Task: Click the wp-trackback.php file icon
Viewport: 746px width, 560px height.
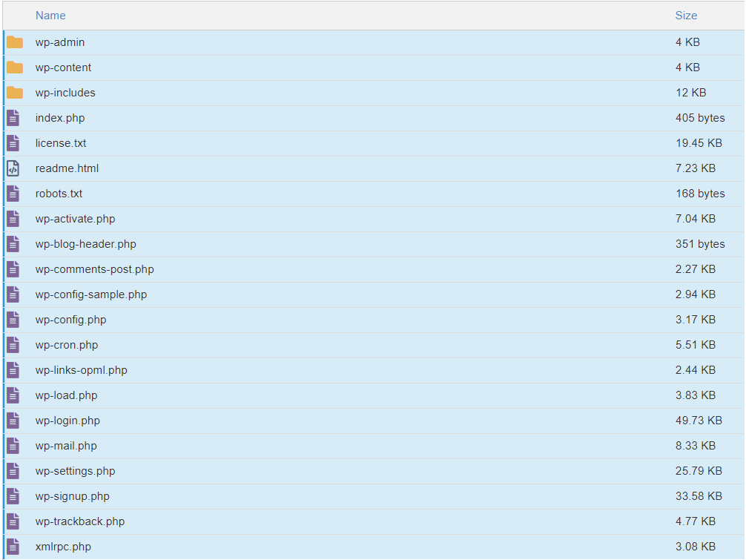Action: 13,521
